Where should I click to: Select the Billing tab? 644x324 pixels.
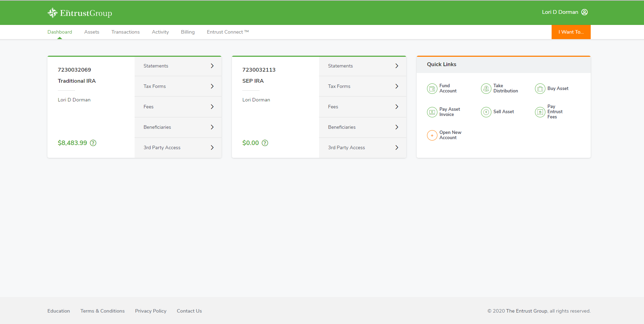[x=188, y=32]
